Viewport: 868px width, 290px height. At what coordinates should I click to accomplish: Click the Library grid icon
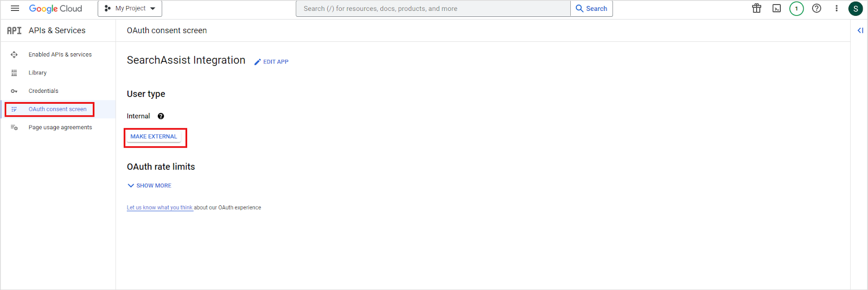14,73
